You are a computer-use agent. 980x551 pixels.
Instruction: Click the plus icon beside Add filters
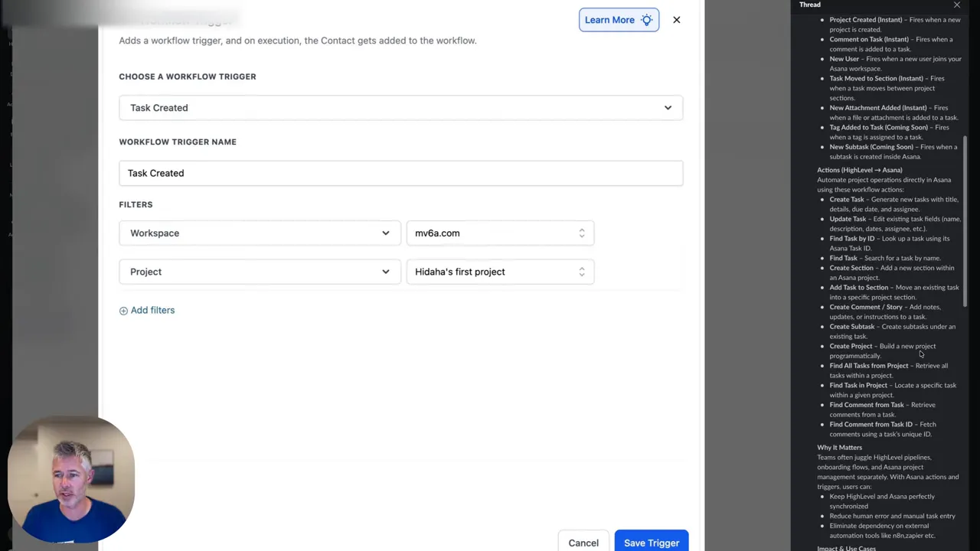[123, 311]
